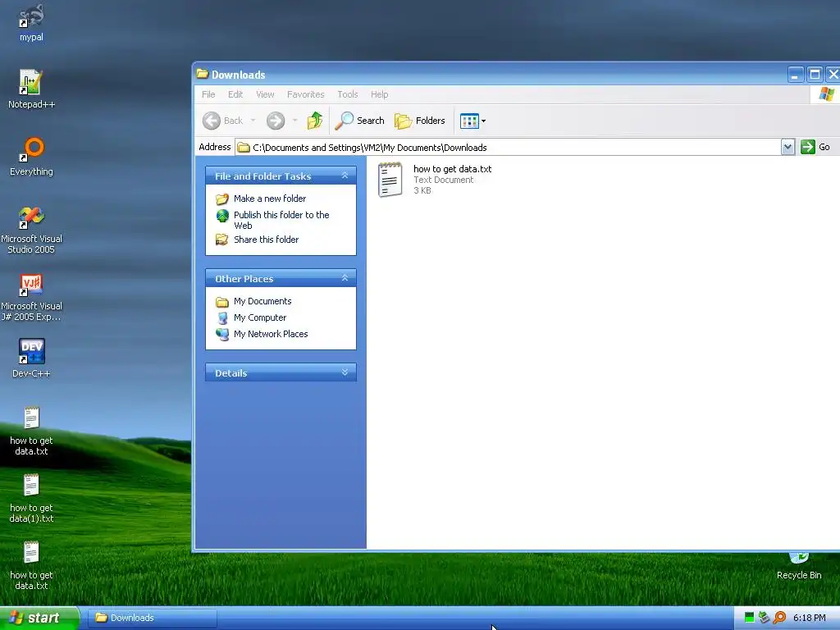This screenshot has height=630, width=840.
Task: Click the green square tray icon
Action: 750,618
